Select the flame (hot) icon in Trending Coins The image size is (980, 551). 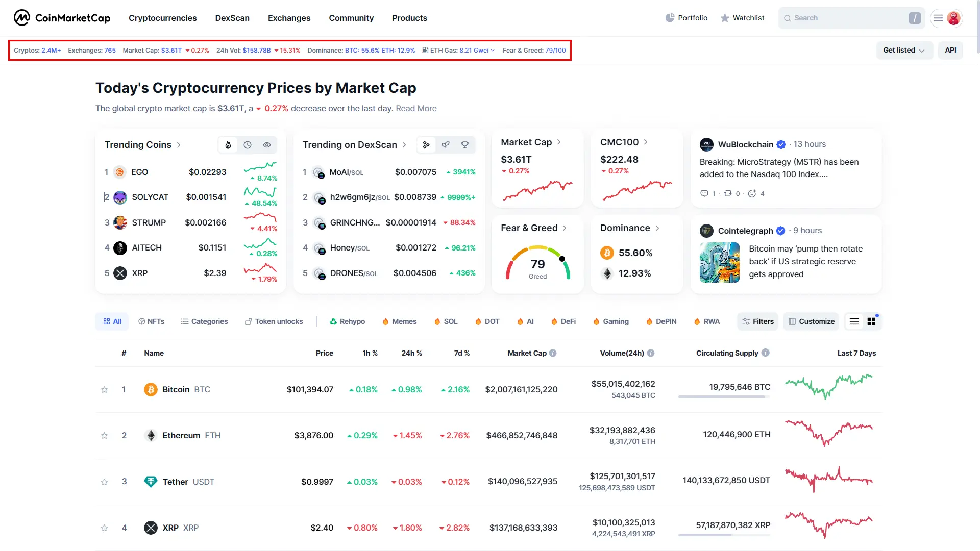pos(228,145)
